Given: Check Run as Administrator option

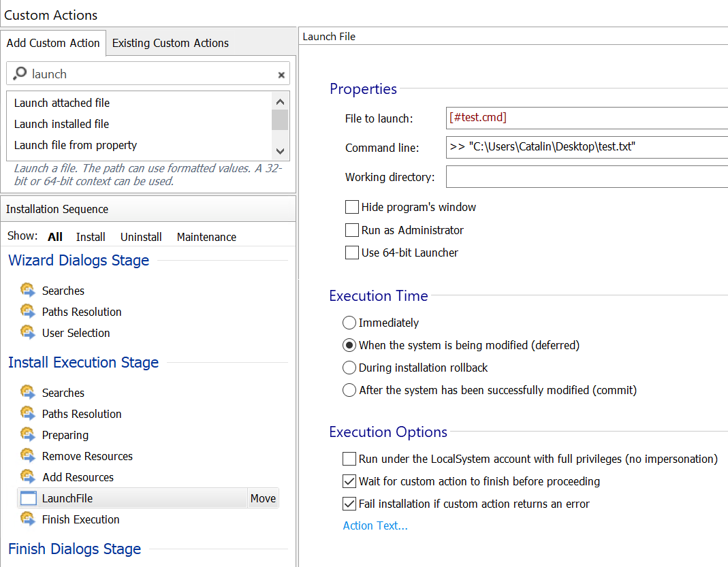Looking at the screenshot, I should click(352, 230).
